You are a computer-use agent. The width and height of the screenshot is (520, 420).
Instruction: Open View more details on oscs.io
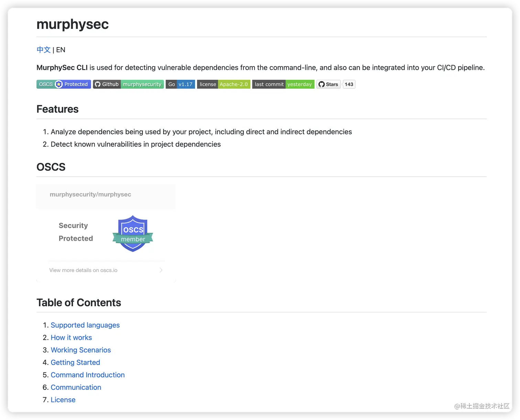83,270
